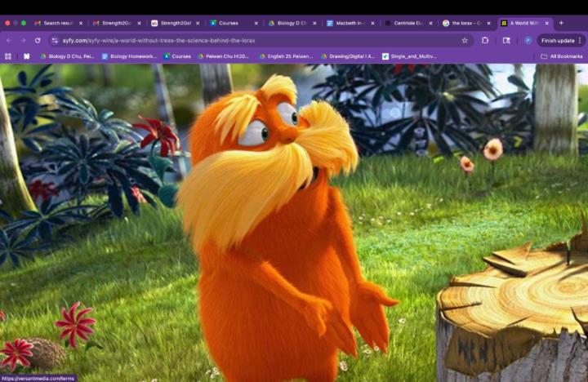Close the 'the lorax' Google tab

(x=489, y=23)
